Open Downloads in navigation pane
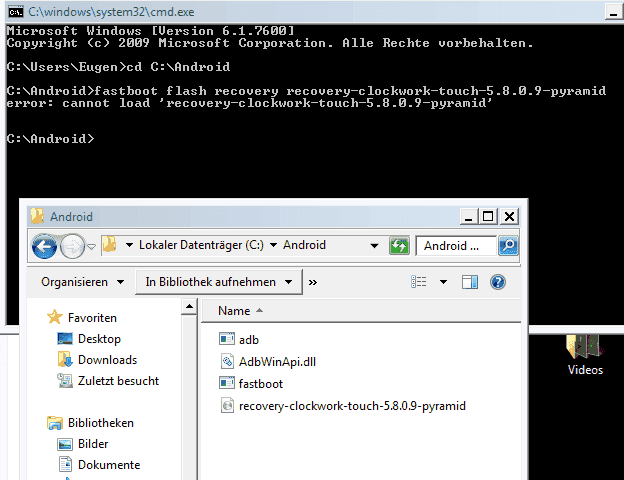This screenshot has width=624, height=480. click(107, 360)
